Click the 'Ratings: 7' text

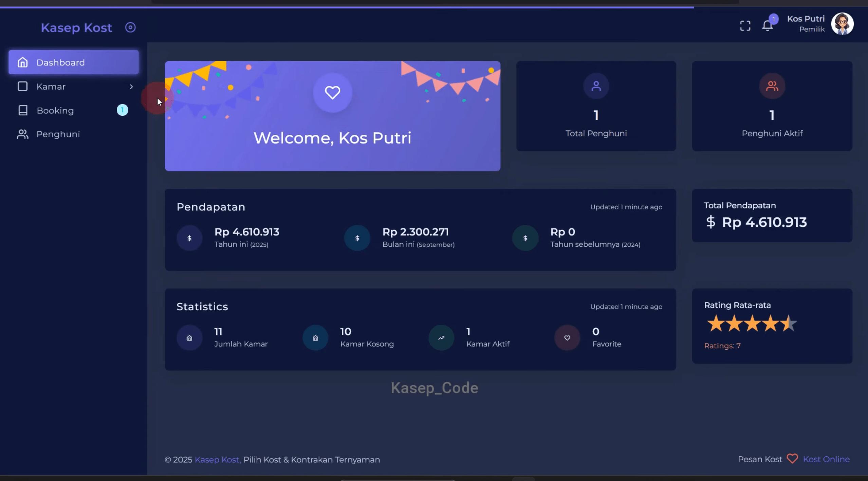[x=722, y=346]
